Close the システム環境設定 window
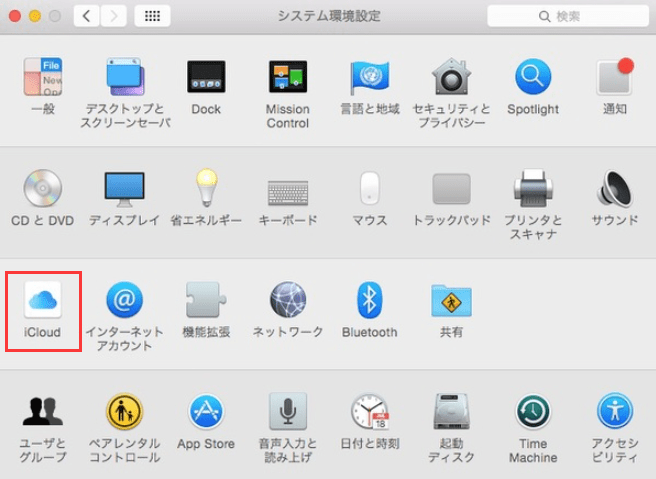656x479 pixels. 15,16
